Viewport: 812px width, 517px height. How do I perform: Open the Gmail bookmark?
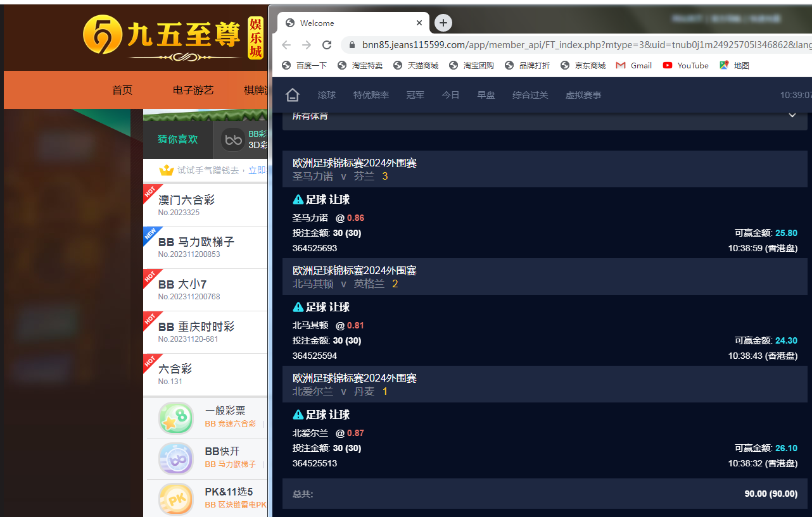pyautogui.click(x=633, y=65)
